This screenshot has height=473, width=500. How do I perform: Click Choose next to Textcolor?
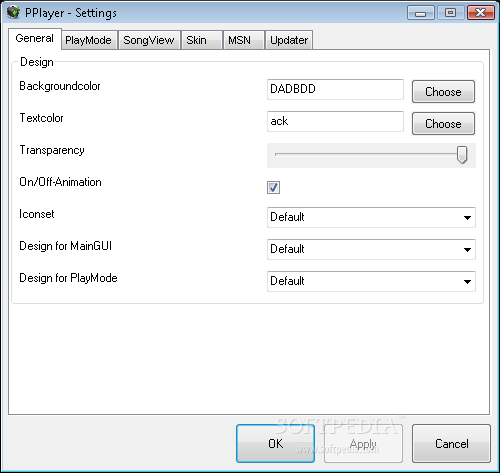click(x=443, y=124)
